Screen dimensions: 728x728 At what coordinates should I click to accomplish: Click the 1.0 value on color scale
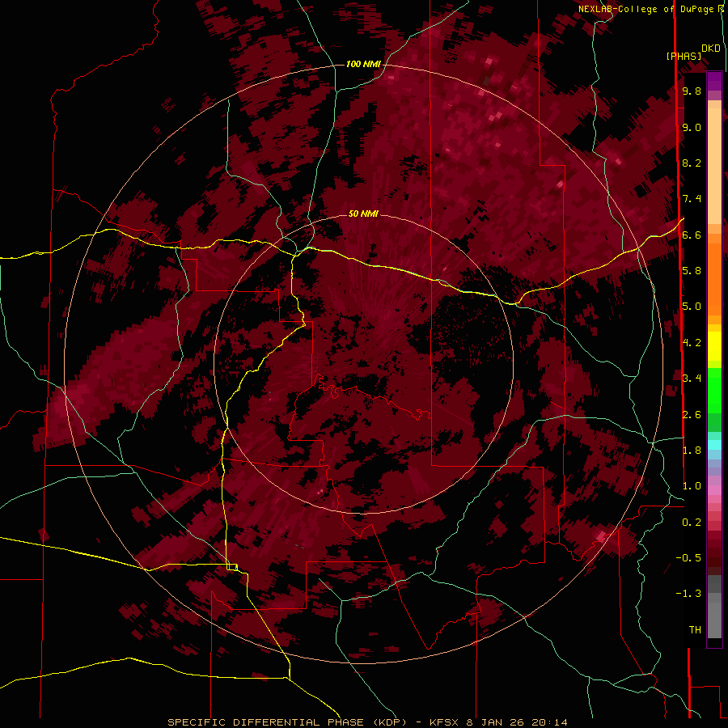[x=692, y=487]
